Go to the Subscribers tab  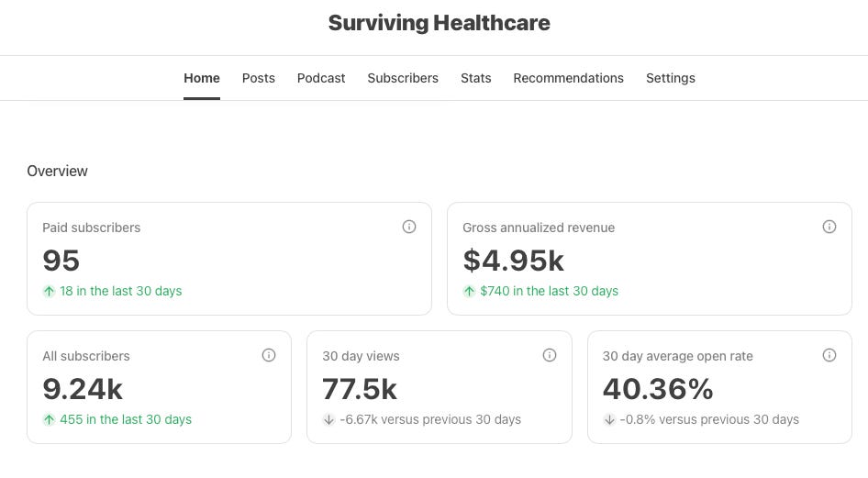(403, 78)
